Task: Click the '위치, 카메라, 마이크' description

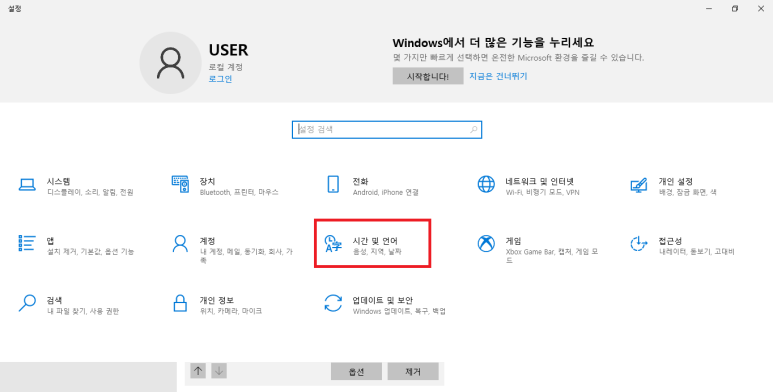Action: tap(231, 311)
